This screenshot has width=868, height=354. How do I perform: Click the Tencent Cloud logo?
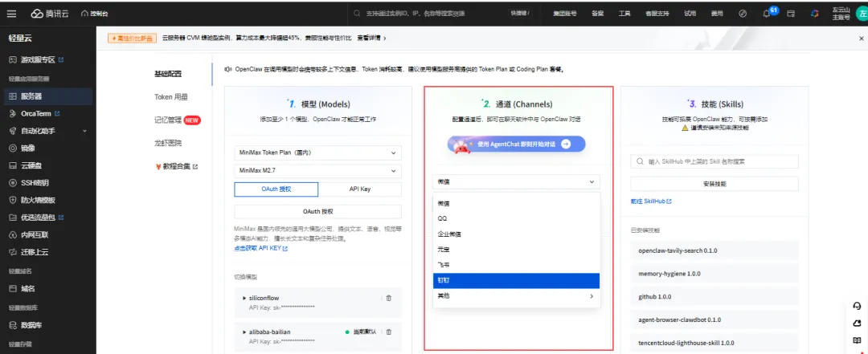coord(50,14)
